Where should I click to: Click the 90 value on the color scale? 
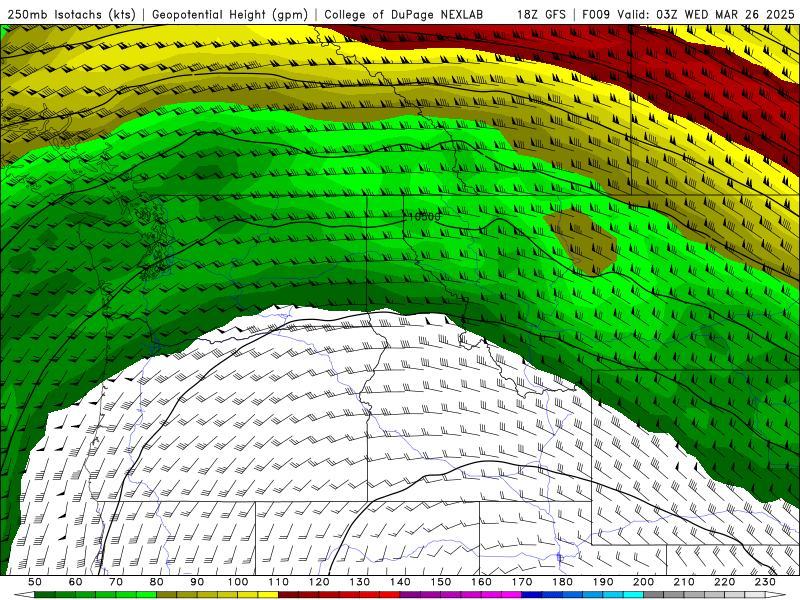pyautogui.click(x=197, y=582)
